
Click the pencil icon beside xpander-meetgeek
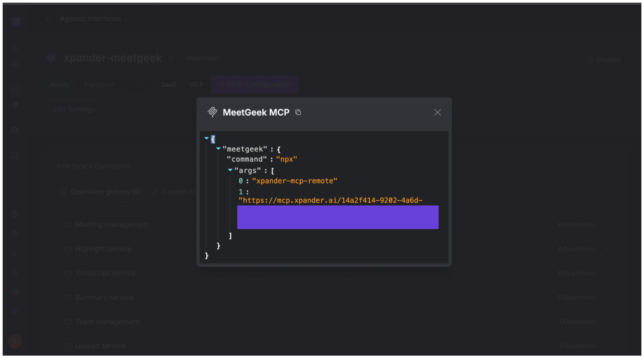click(171, 58)
